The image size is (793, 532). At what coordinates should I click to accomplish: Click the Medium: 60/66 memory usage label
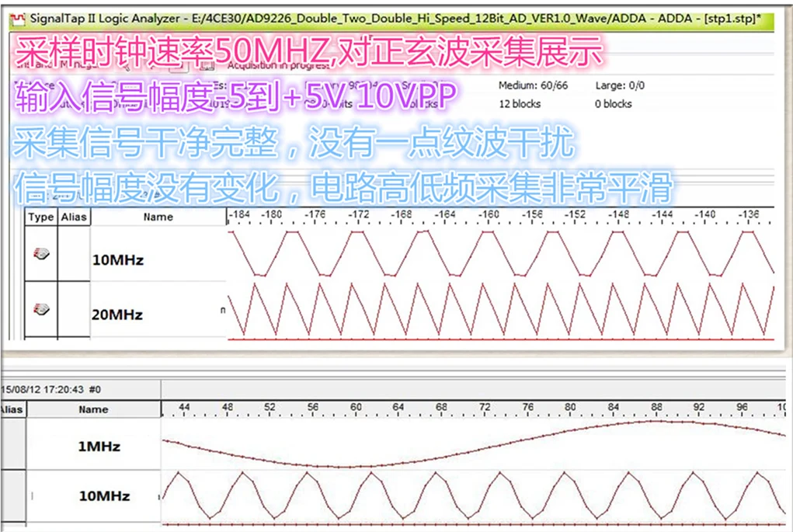click(x=533, y=85)
